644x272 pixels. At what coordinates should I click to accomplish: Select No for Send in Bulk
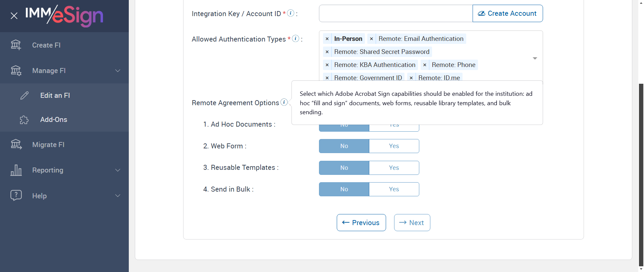point(344,189)
